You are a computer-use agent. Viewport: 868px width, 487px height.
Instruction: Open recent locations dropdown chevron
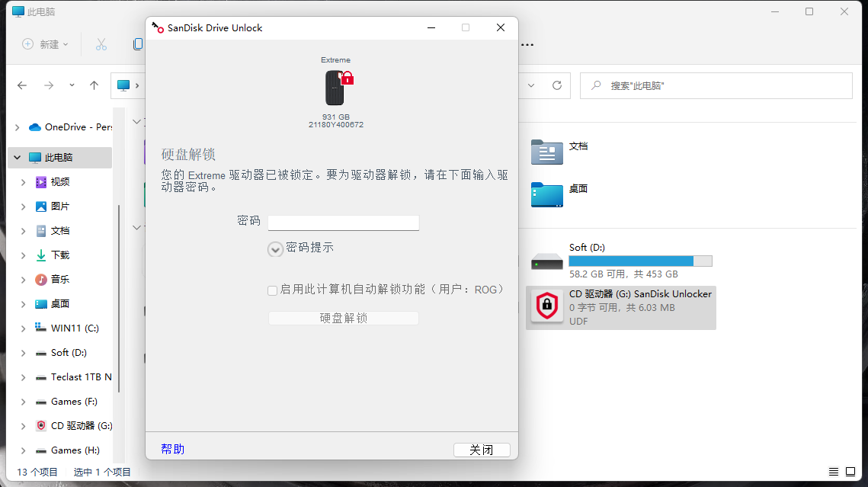click(72, 85)
